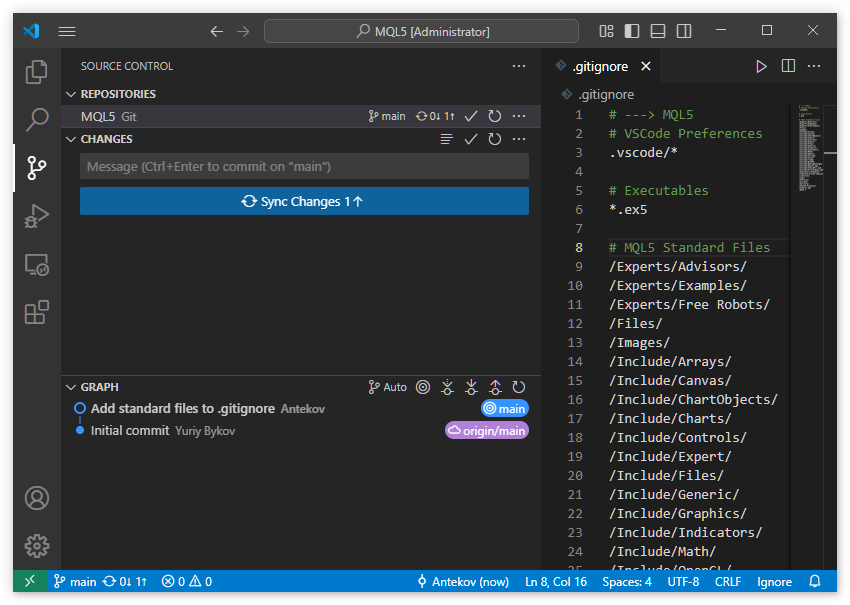Select the 'Initial commit' entry
This screenshot has height=605, width=850.
[x=301, y=430]
